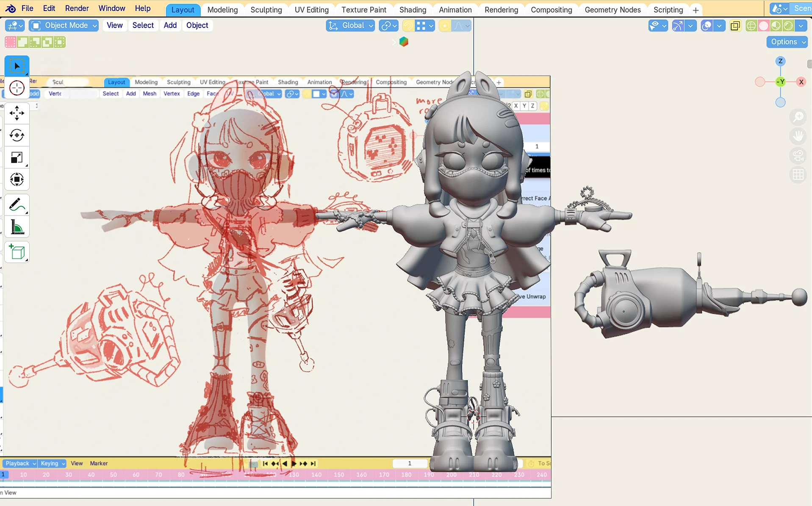The width and height of the screenshot is (812, 506).
Task: Select the Scale tool
Action: coord(17,158)
